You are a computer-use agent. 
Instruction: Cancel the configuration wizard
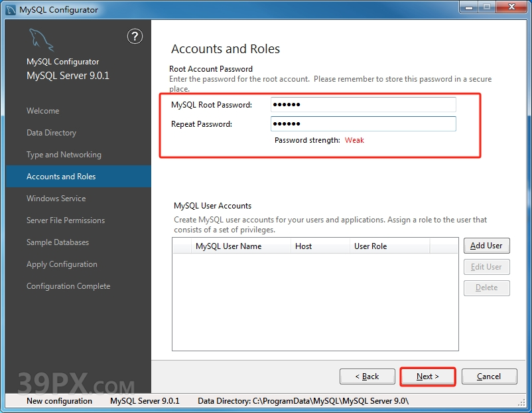point(489,376)
